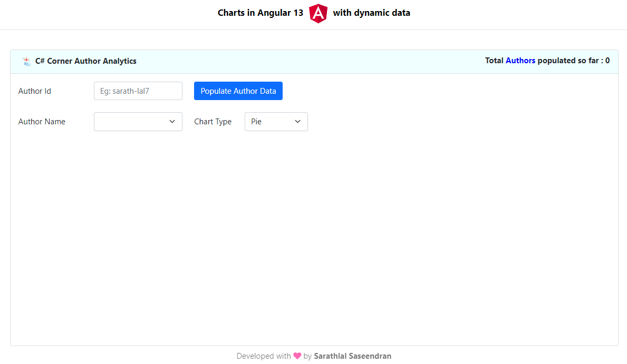Select the sarath-lal7 placeholder field
627x364 pixels.
click(x=138, y=91)
